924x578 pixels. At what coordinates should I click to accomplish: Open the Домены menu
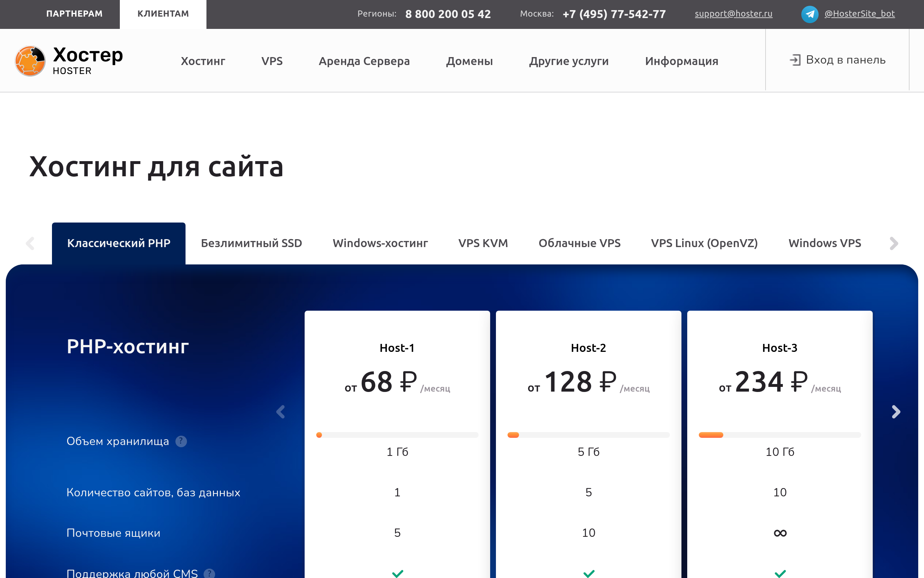click(469, 61)
